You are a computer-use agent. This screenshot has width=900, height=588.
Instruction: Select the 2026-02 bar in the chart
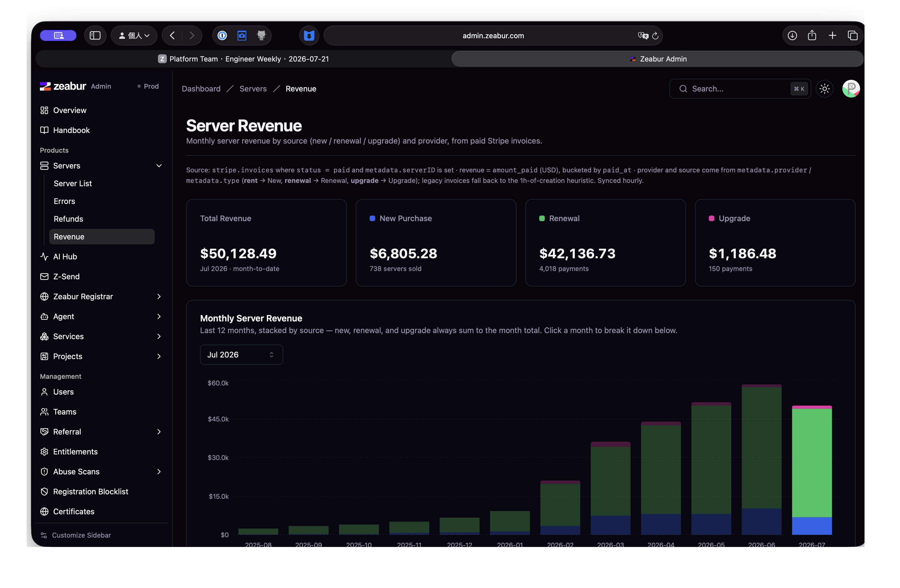560,508
